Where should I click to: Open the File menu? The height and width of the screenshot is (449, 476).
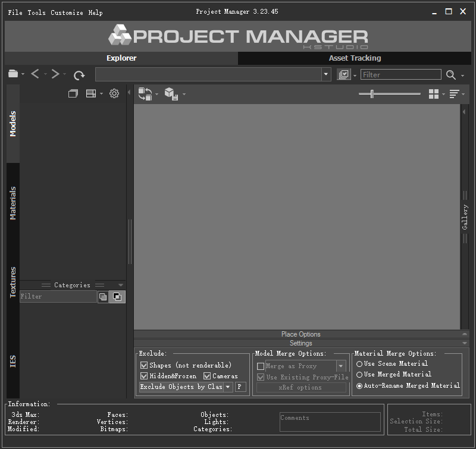[x=15, y=12]
